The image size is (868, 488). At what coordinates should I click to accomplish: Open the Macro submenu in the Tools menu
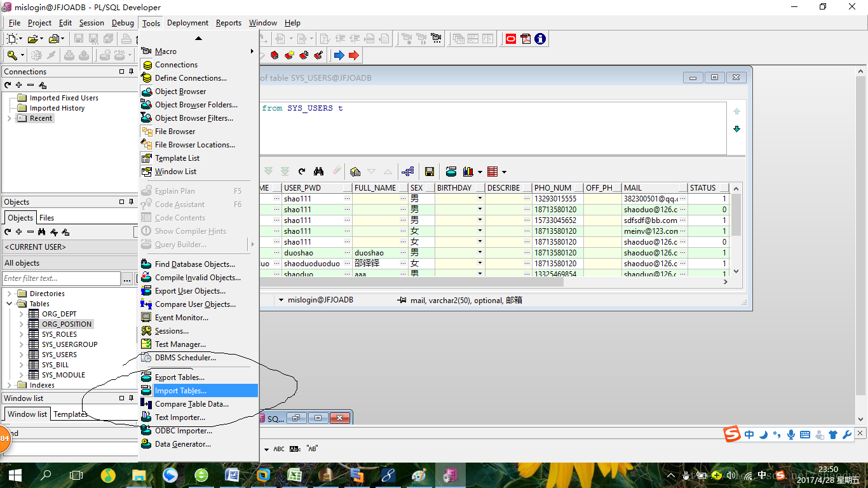198,51
